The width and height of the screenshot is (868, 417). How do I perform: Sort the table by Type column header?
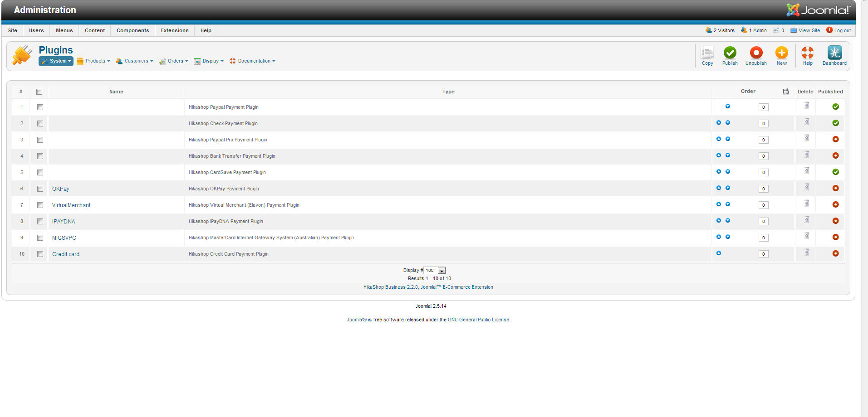click(x=448, y=92)
